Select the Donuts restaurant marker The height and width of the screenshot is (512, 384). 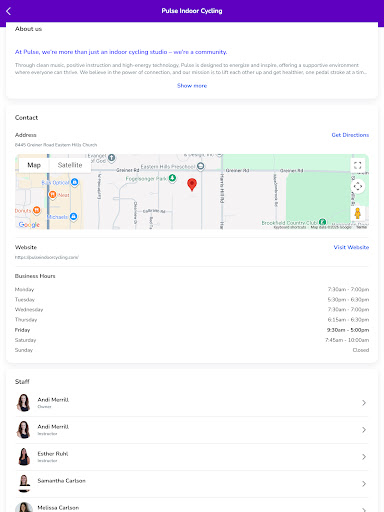(x=37, y=210)
